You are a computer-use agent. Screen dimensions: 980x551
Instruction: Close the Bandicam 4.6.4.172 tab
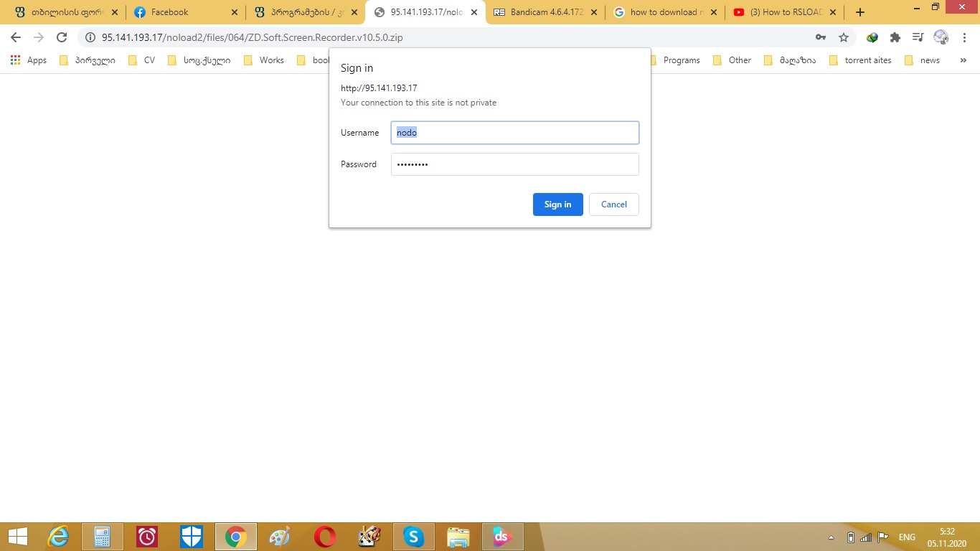594,12
